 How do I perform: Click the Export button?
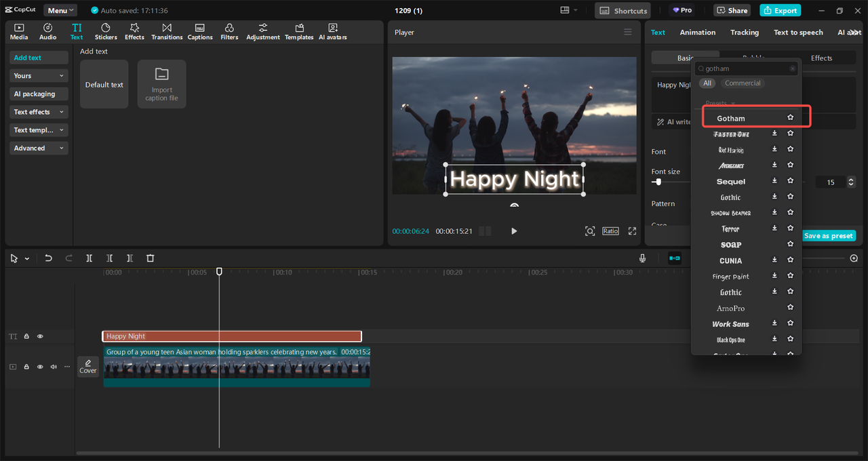780,10
